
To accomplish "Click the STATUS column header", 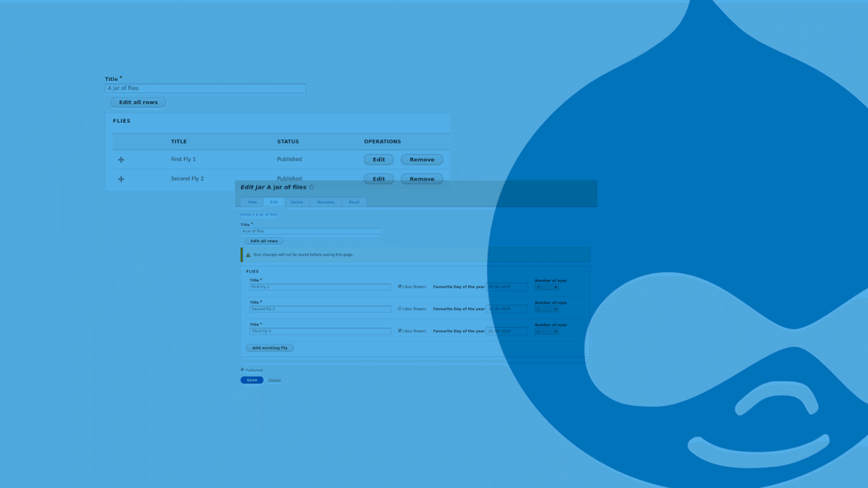I will 288,142.
